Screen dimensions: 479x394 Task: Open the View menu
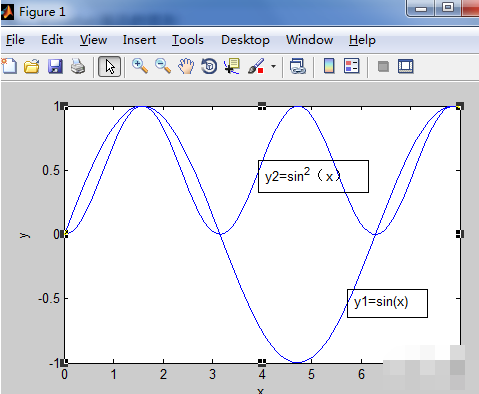coord(93,40)
